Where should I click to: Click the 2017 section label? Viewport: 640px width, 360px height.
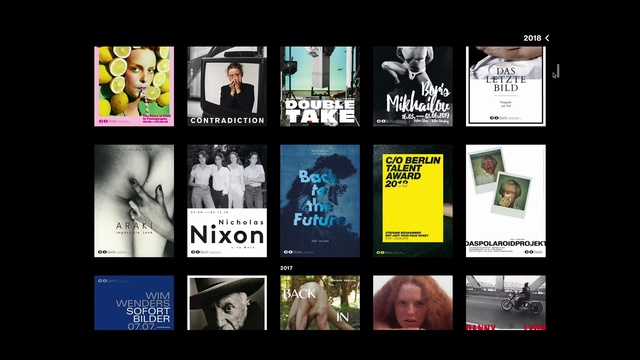[286, 268]
